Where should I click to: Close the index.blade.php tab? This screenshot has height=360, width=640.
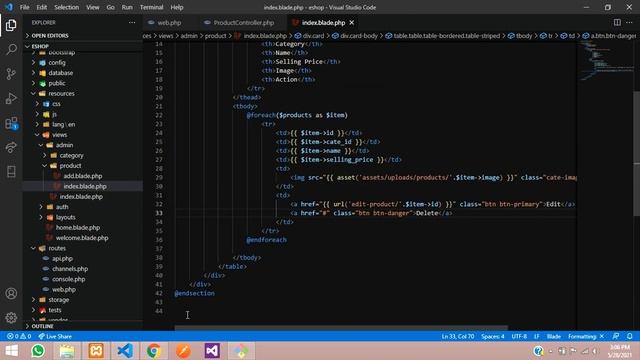click(x=351, y=22)
